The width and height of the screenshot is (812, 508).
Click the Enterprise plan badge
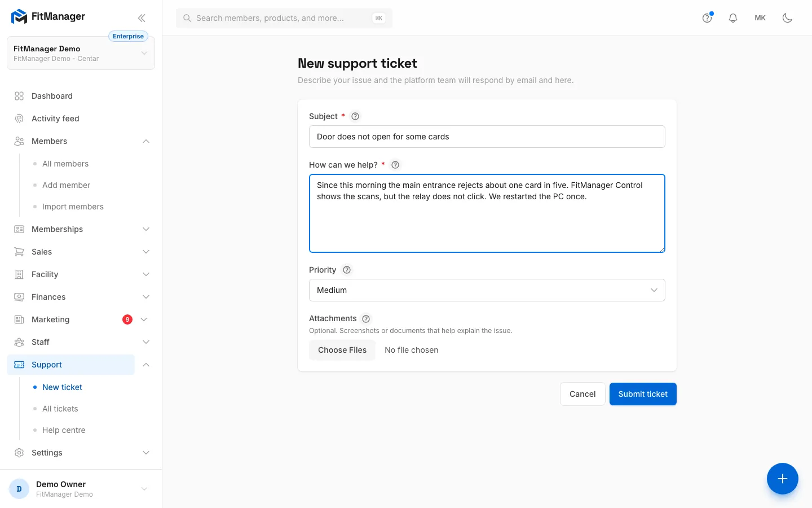[x=128, y=36]
